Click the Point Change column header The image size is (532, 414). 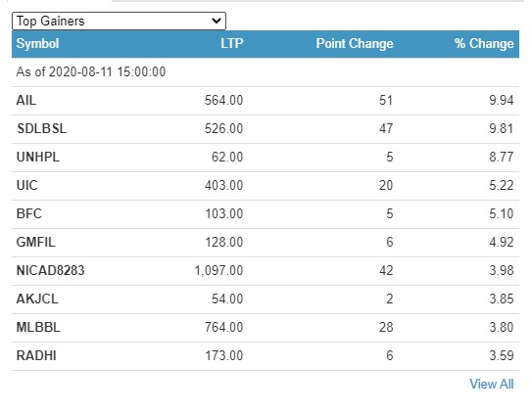click(355, 43)
